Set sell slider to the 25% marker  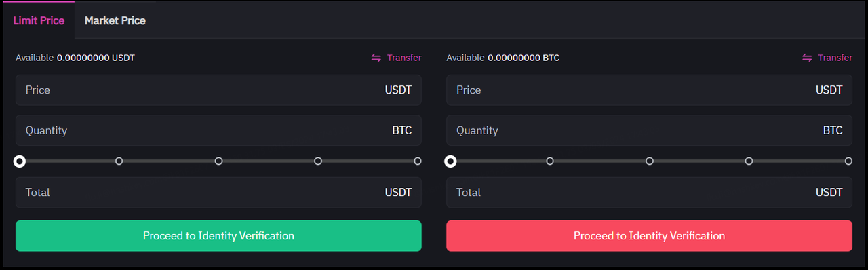pyautogui.click(x=550, y=161)
